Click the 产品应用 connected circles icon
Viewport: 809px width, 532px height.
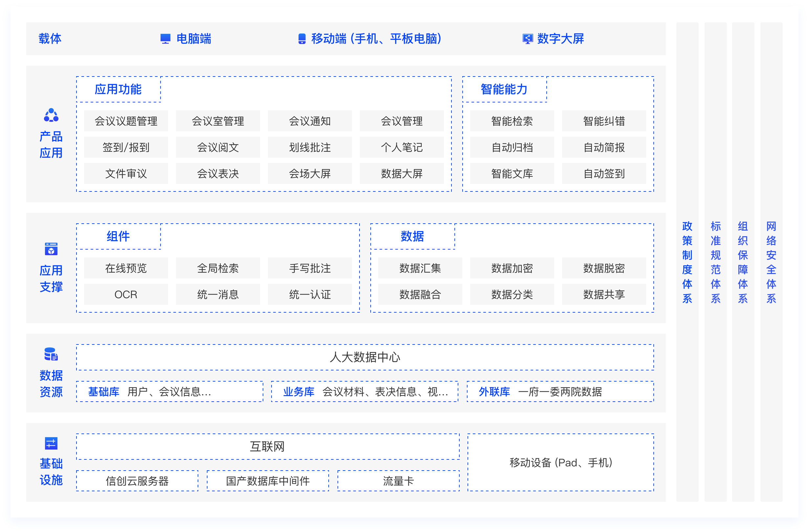click(x=51, y=116)
